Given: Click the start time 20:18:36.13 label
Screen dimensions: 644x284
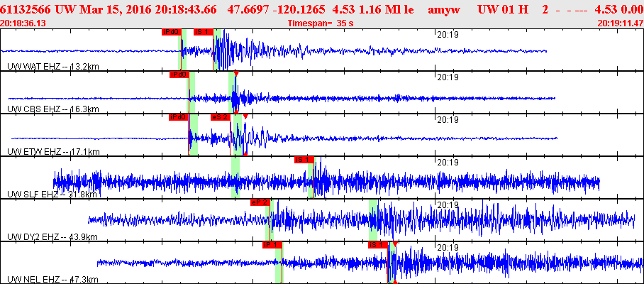Looking at the screenshot, I should tap(23, 23).
